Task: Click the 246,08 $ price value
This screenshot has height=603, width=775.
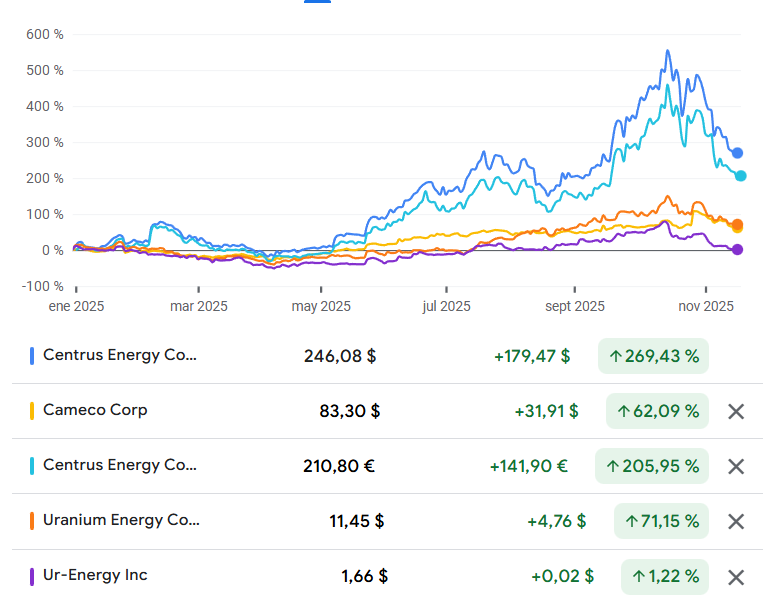Action: (340, 356)
